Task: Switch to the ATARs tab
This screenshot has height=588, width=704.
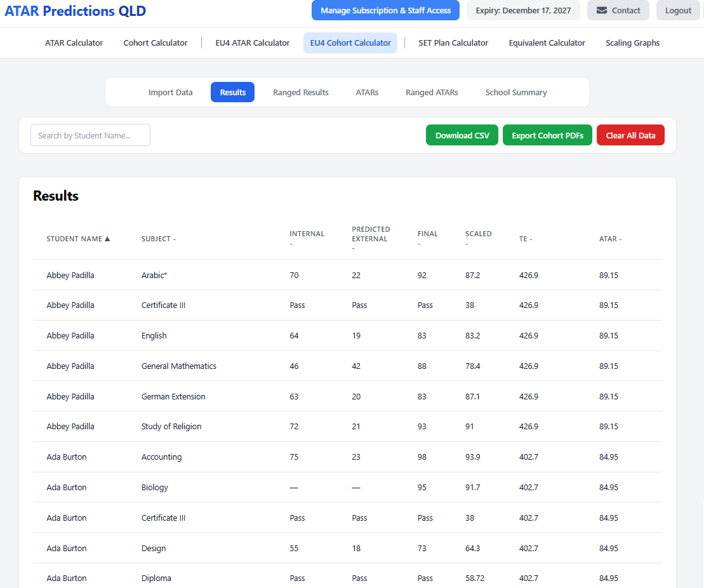Action: click(367, 92)
